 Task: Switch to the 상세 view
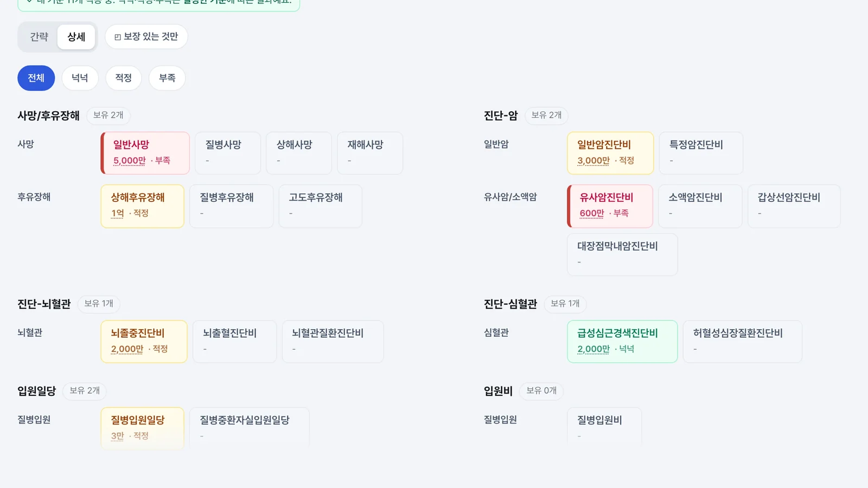point(76,37)
